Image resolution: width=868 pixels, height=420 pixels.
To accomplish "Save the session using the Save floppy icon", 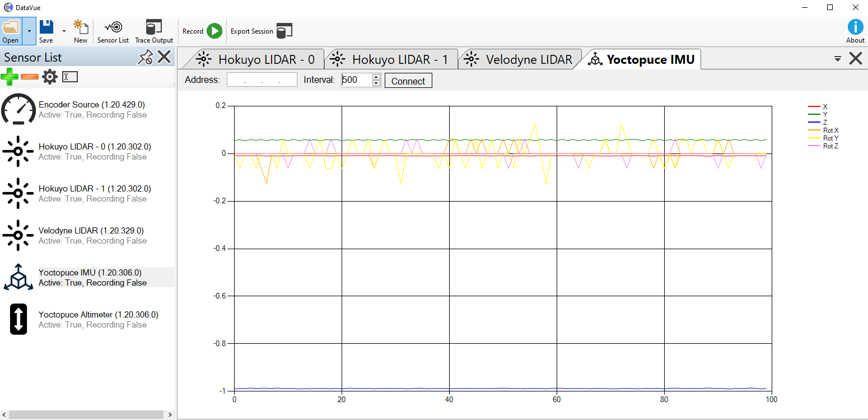I will [46, 31].
